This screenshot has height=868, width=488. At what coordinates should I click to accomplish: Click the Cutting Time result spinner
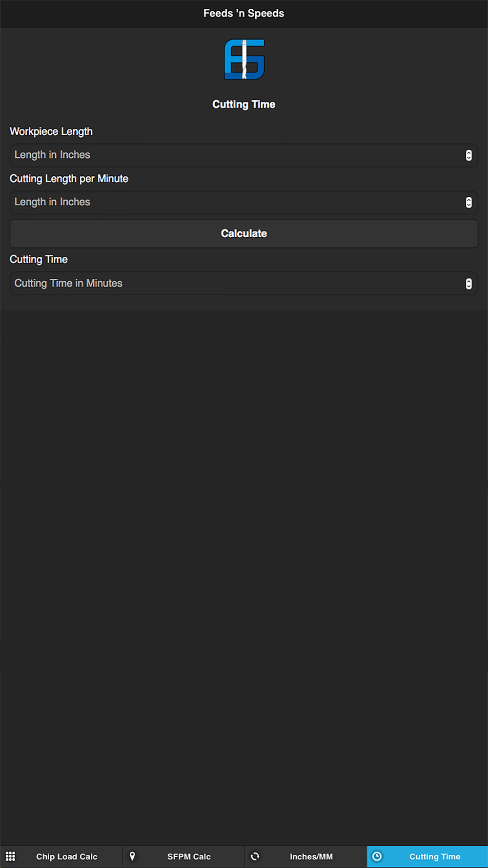click(468, 284)
